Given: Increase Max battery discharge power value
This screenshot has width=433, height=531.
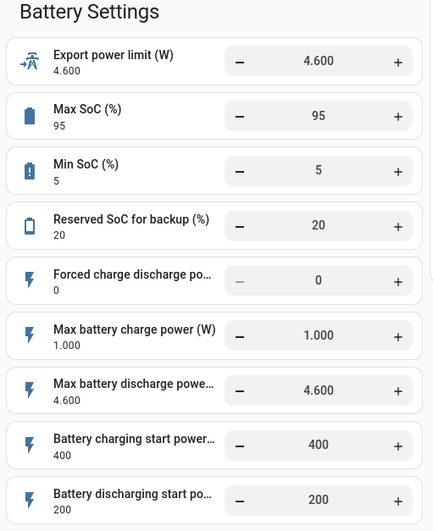Looking at the screenshot, I should coord(398,391).
